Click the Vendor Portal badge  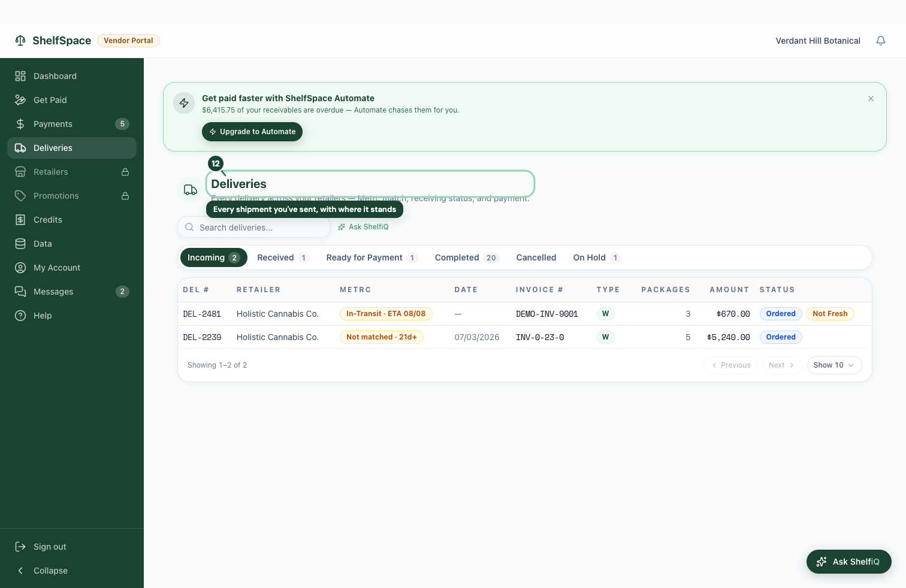pos(128,41)
